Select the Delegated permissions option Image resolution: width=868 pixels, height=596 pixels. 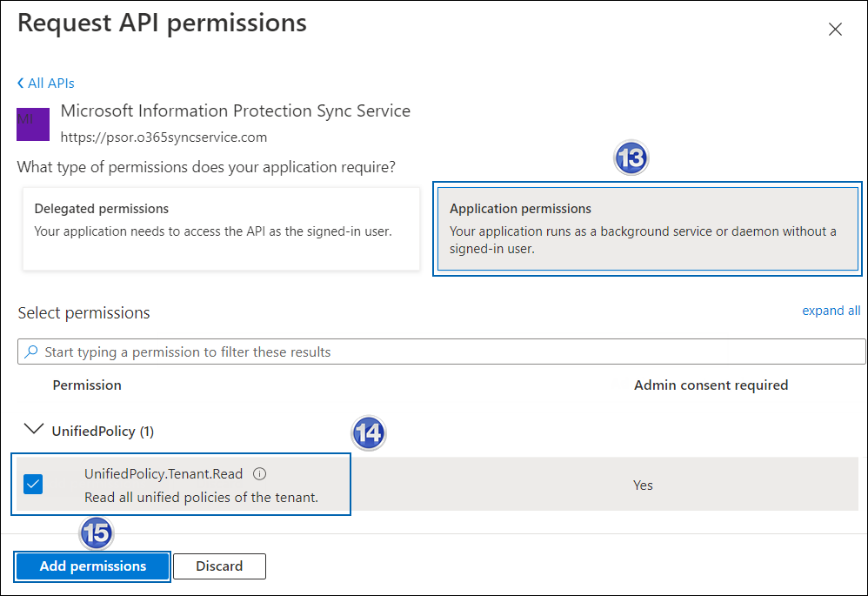coord(221,231)
